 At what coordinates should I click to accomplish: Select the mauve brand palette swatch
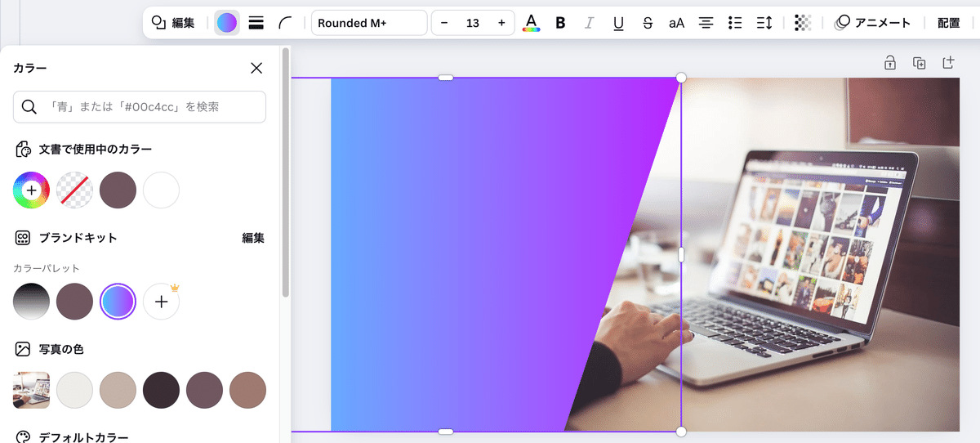tap(74, 302)
